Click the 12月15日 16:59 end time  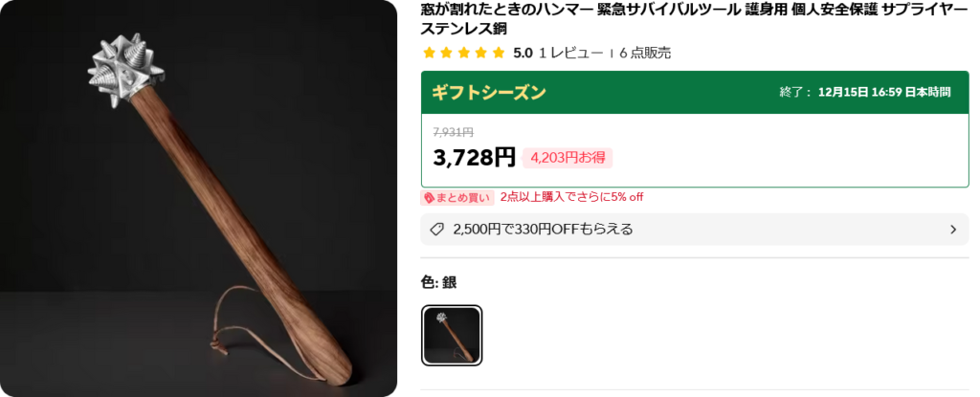tap(884, 93)
